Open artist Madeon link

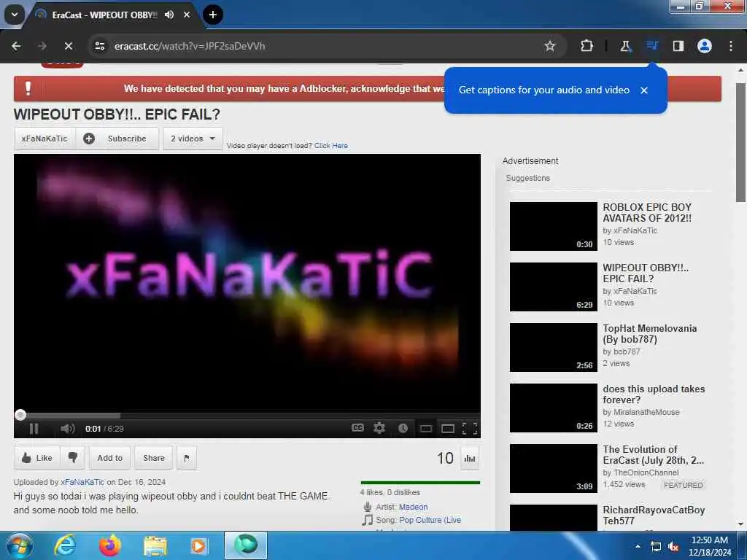(x=413, y=507)
